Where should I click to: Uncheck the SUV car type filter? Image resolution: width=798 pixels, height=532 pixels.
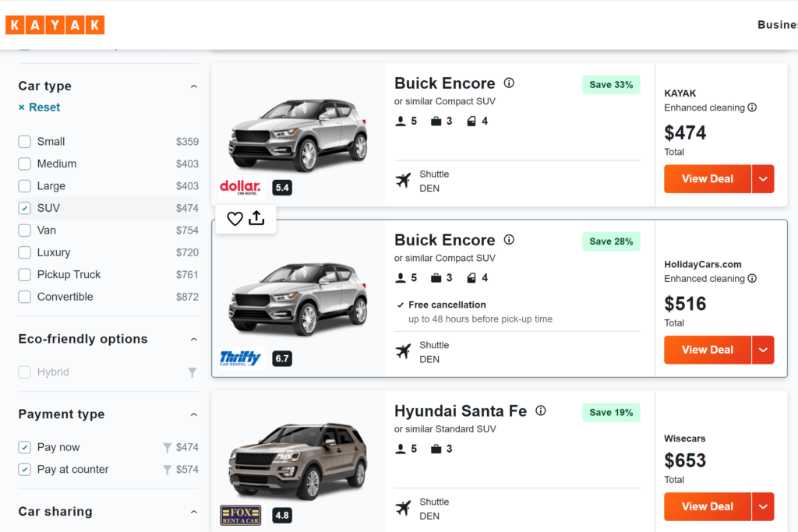point(24,208)
